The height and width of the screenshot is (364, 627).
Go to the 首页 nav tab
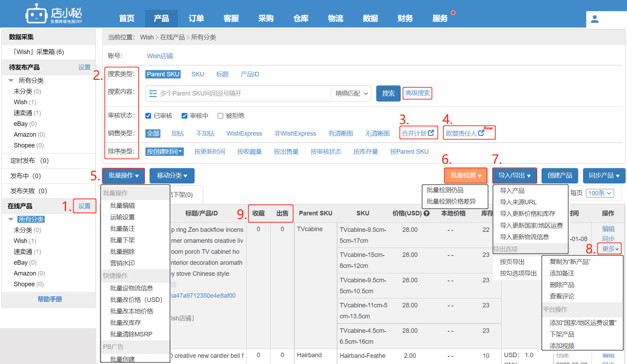point(127,18)
